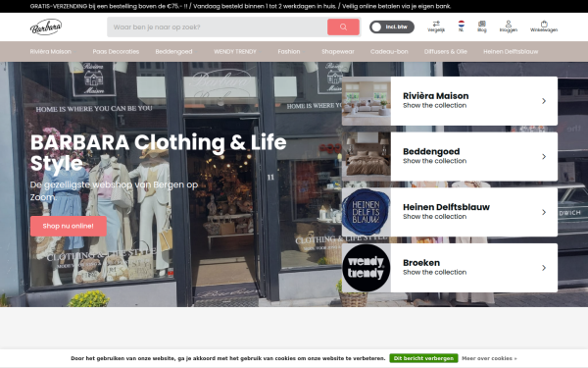Click the Inloggen user icon
Screen dimensions: 588x368
coord(508,26)
